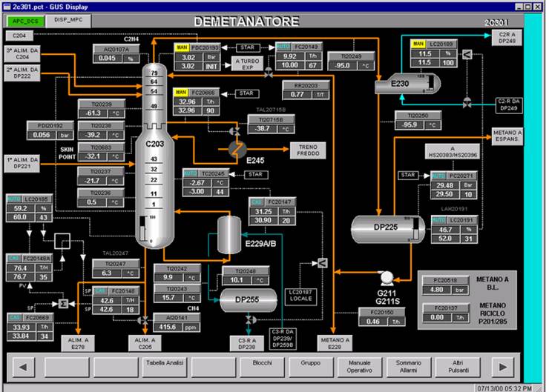Switch to the APC_DCS tab
The width and height of the screenshot is (549, 392).
(x=25, y=21)
